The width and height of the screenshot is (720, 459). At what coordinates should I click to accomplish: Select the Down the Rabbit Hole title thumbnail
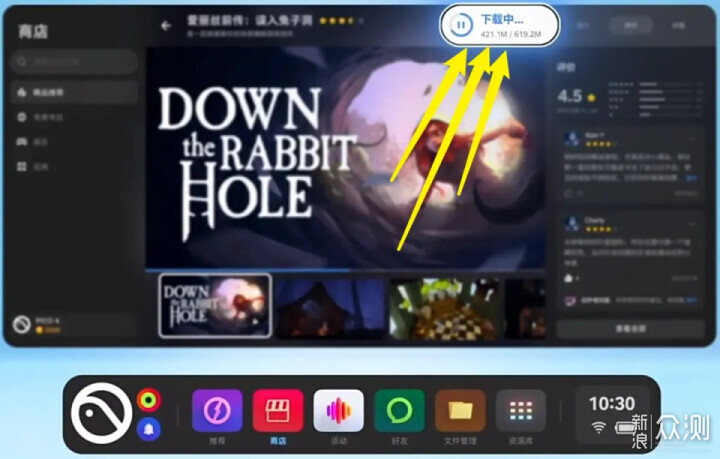215,306
